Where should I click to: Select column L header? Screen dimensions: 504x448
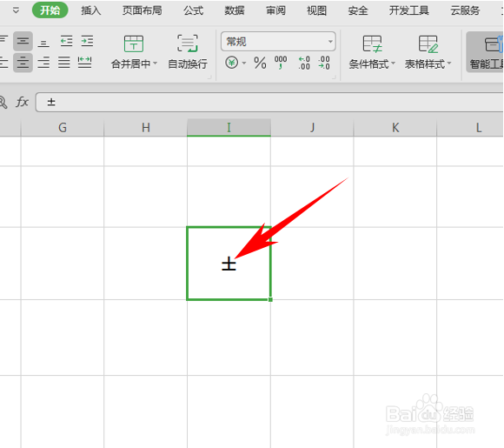(470, 128)
